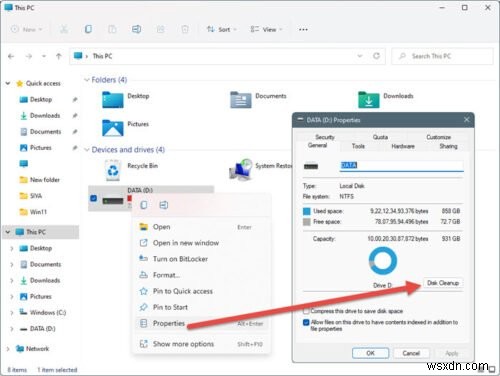
Task: Click OK in the Properties dialog
Action: click(370, 353)
